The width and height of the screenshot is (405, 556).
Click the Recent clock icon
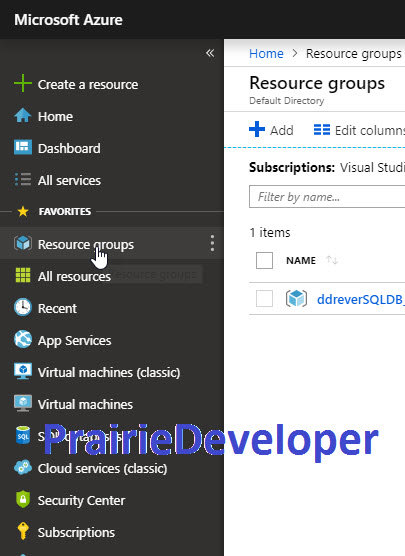click(23, 307)
